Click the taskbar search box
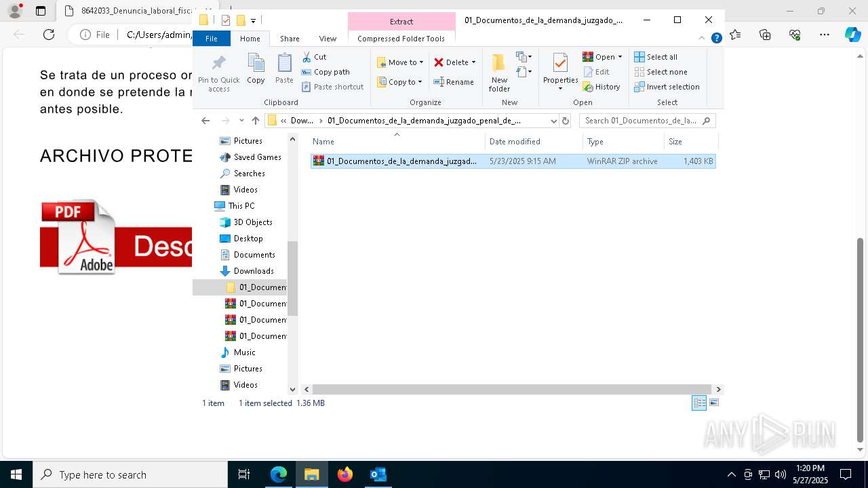 point(130,474)
